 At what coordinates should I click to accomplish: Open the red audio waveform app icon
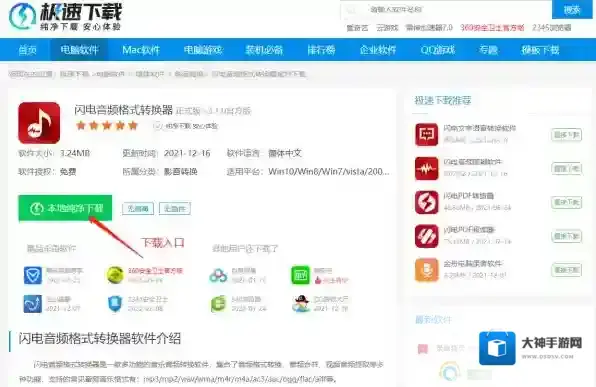[x=426, y=168]
